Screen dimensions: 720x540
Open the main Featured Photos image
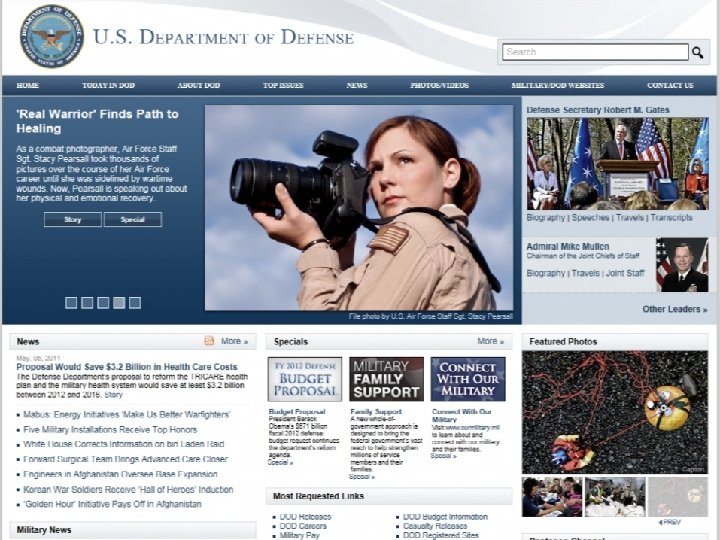coord(615,412)
